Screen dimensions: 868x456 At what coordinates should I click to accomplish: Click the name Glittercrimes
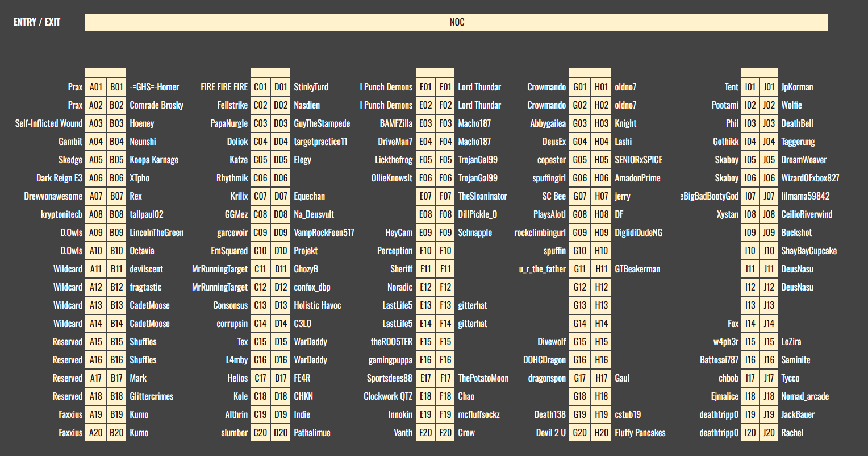(152, 396)
